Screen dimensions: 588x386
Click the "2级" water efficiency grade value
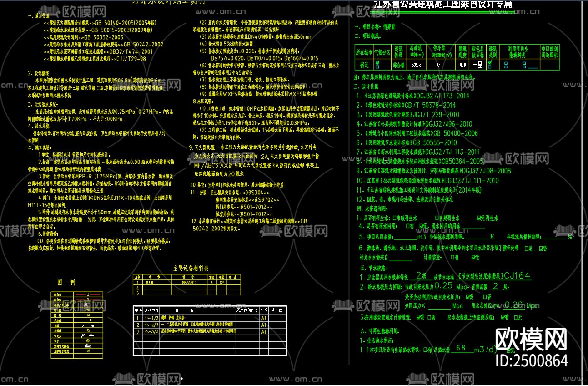[421, 276]
